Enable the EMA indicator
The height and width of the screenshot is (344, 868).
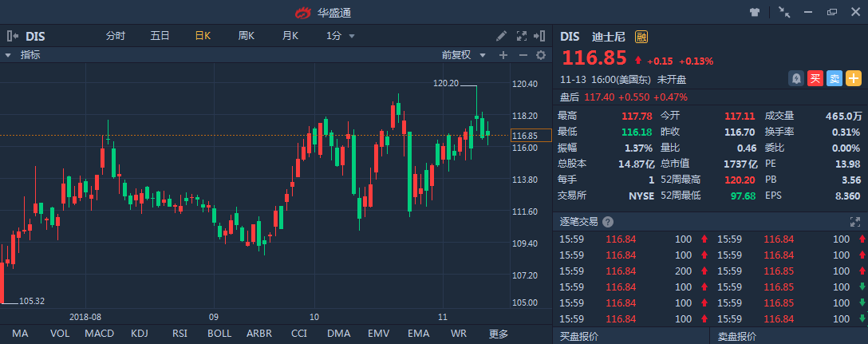[419, 334]
